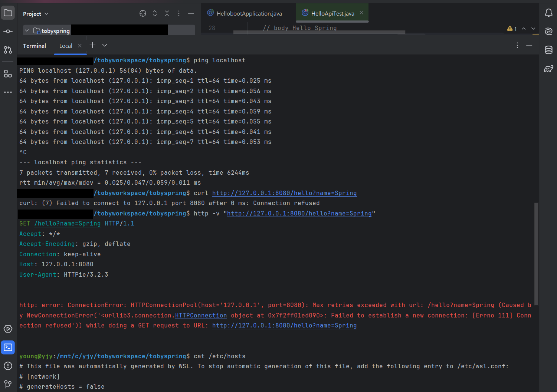
Task: Go to previous highlighted error arrow
Action: coord(524,29)
